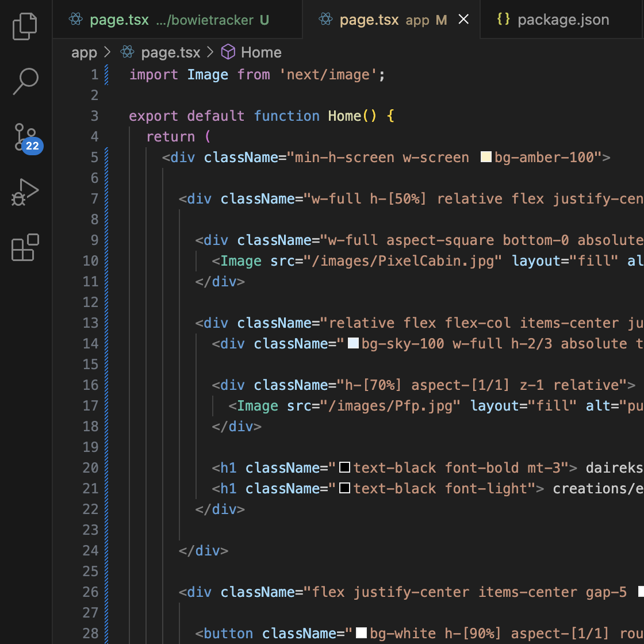The height and width of the screenshot is (644, 644).
Task: Click line number 13 in gutter
Action: point(90,323)
